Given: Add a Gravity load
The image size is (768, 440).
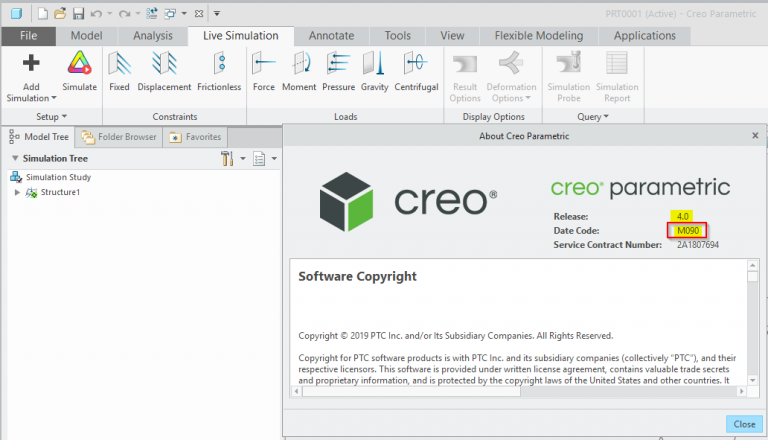Looking at the screenshot, I should coord(375,71).
